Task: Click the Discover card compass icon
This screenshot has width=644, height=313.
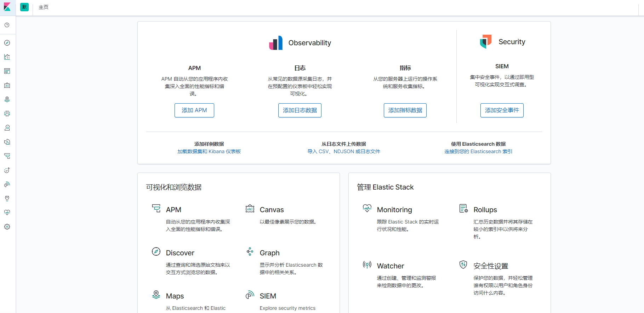Action: 156,251
